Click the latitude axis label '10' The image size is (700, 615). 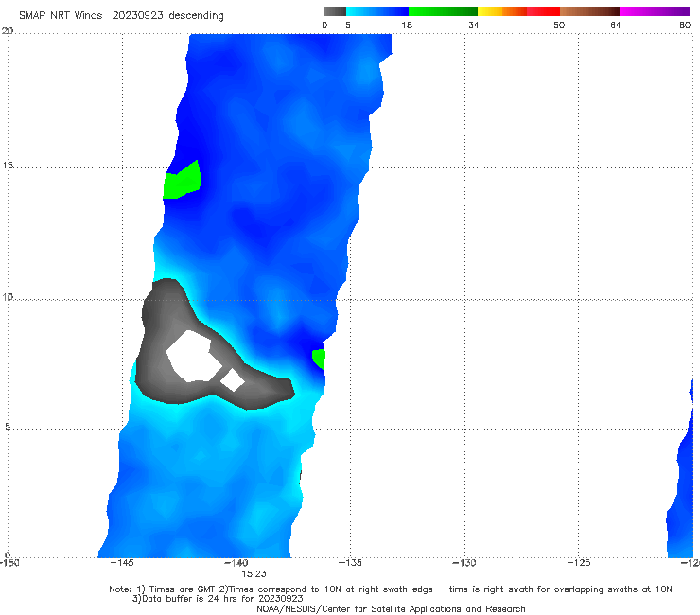(8, 296)
